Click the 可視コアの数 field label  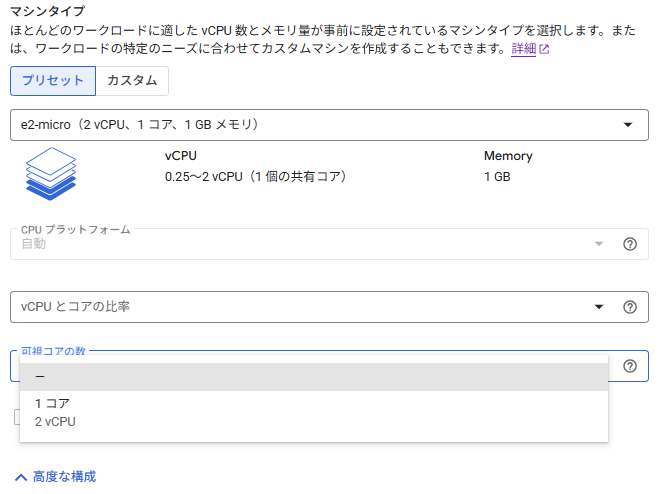point(61,352)
